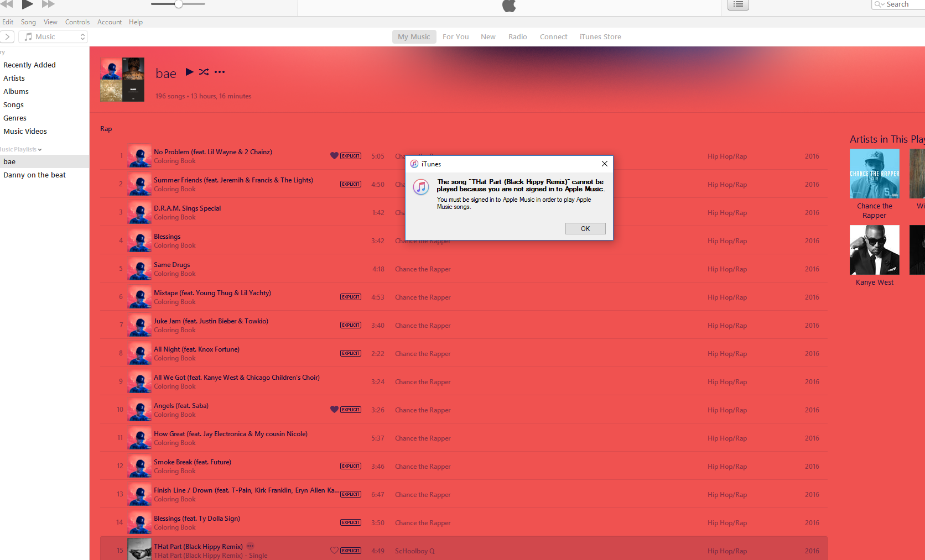Shuffle the bae playlist
This screenshot has height=560, width=925.
click(204, 72)
